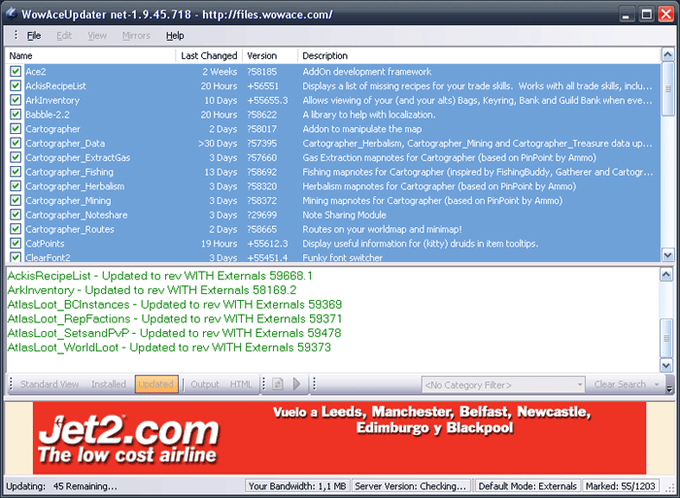Open the toolbar overflow arrow at far right
This screenshot has height=498, width=680.
click(x=670, y=384)
